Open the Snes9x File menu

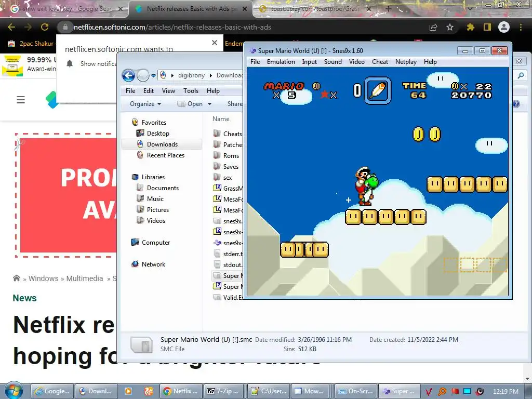tap(255, 62)
